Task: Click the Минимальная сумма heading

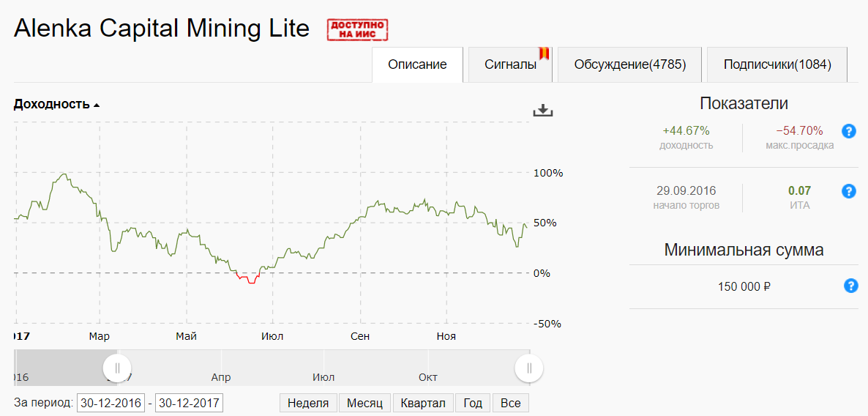Action: coord(744,250)
